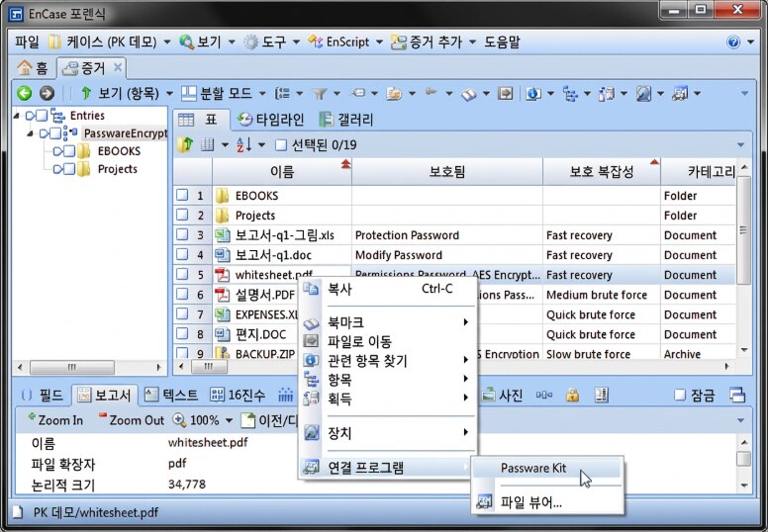The height and width of the screenshot is (532, 768).
Task: Click the entries tree toolbar icon
Action: (570, 93)
